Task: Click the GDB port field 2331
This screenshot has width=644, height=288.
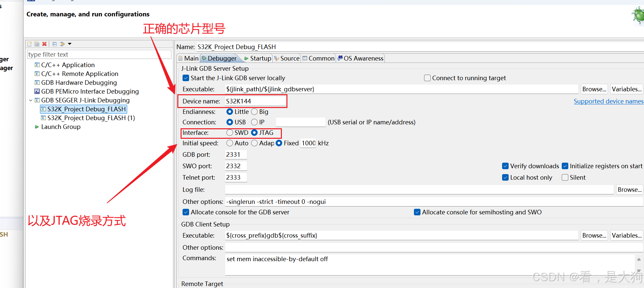Action: [x=236, y=154]
